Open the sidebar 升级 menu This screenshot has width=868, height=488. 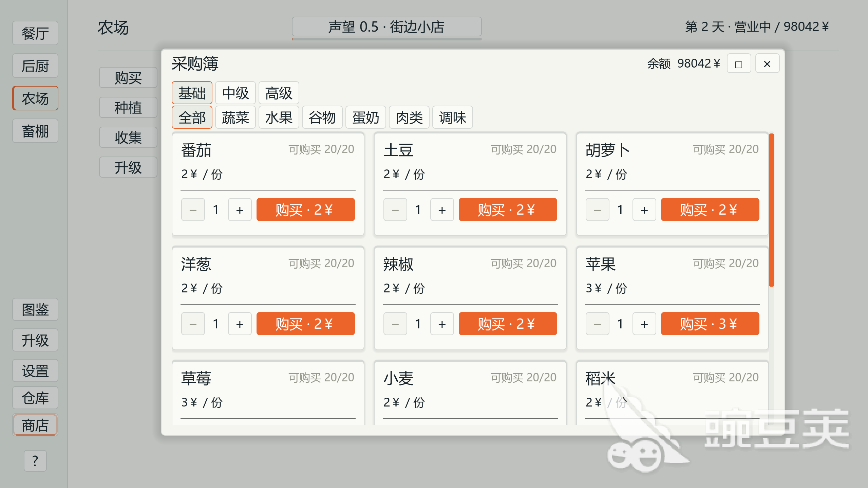tap(35, 340)
